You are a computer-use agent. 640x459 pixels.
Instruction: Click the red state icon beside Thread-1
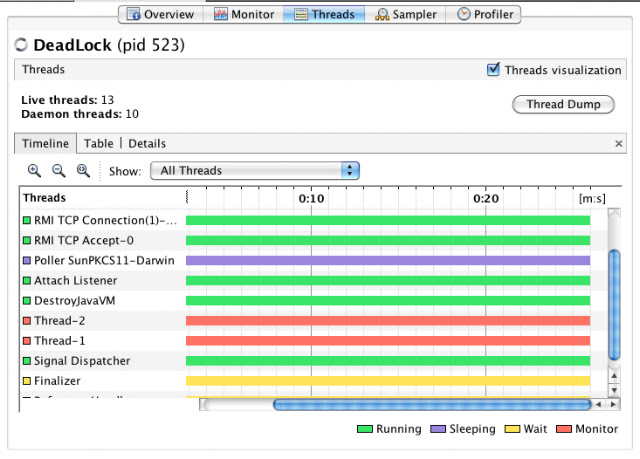[27, 341]
